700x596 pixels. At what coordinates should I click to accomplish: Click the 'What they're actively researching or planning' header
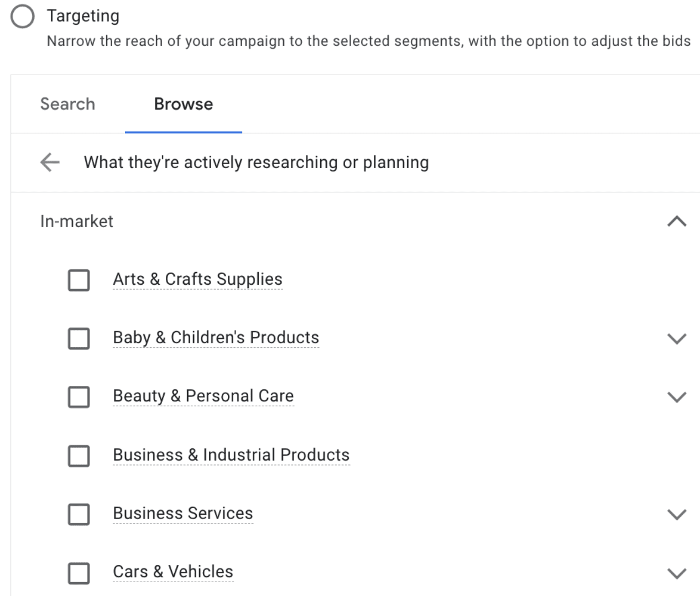click(256, 162)
